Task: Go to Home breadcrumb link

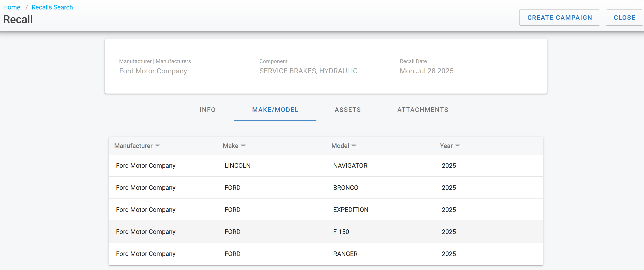Action: 12,7
